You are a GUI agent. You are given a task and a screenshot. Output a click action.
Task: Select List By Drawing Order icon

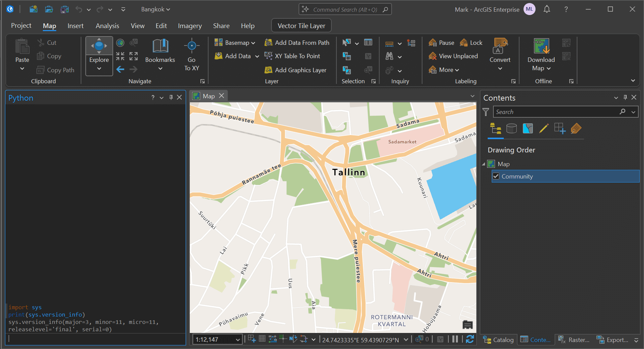[x=496, y=128]
